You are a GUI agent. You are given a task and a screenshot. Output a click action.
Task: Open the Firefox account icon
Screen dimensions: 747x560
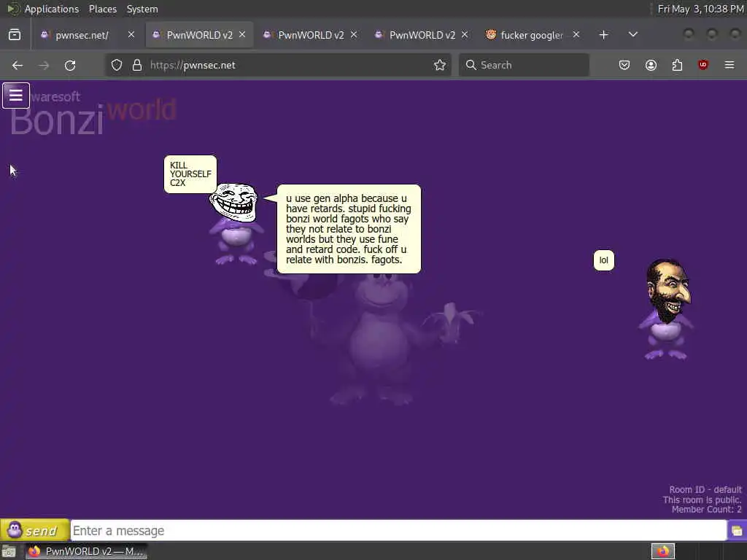click(651, 65)
